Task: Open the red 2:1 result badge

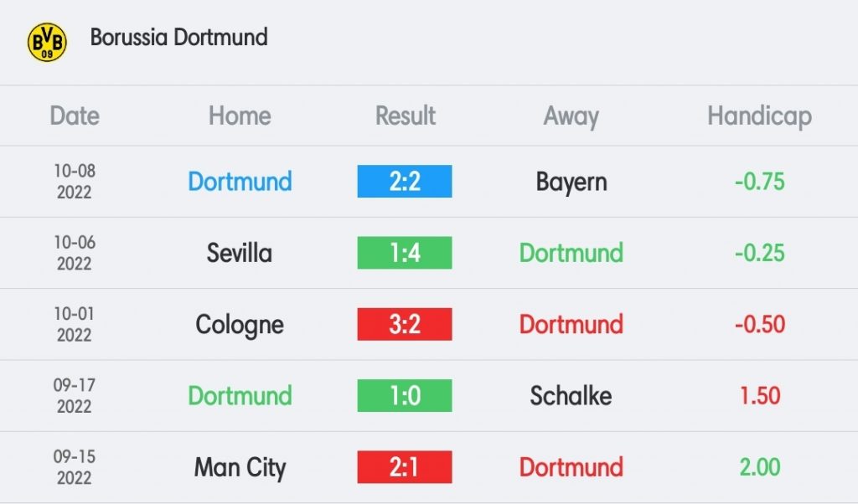Action: (405, 467)
